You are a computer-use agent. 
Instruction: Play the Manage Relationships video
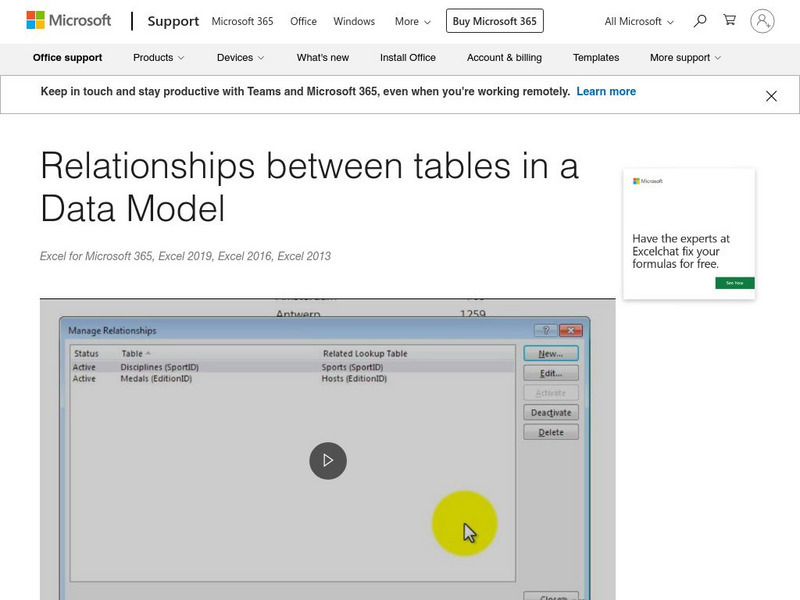click(328, 461)
